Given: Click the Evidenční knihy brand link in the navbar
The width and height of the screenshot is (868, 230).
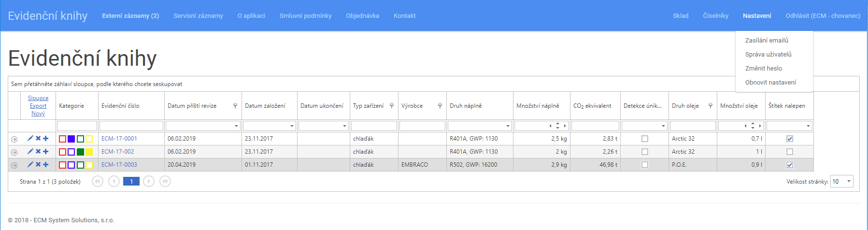Looking at the screenshot, I should click(48, 15).
